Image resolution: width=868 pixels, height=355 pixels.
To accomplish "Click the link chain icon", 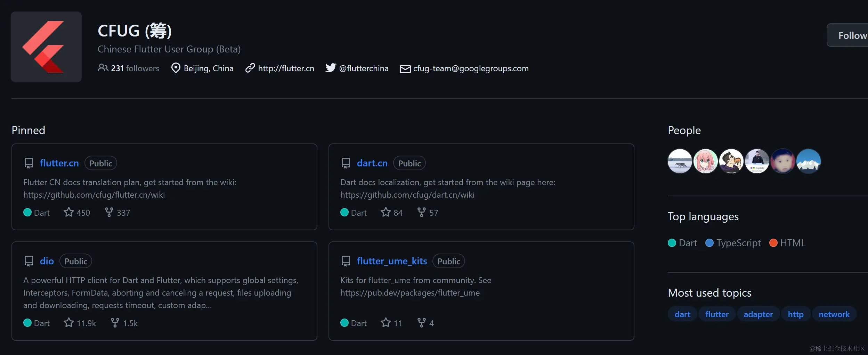I will pos(250,68).
